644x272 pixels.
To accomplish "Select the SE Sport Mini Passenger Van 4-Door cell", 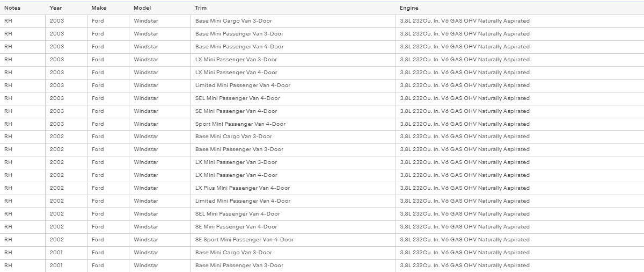I will 294,240.
